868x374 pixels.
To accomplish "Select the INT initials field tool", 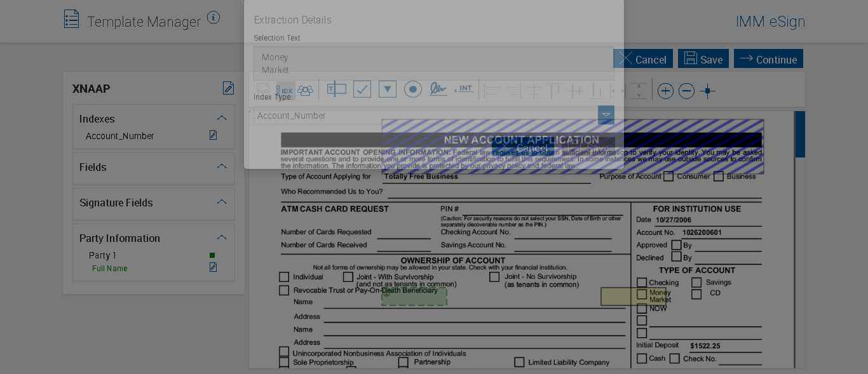I will click(464, 89).
